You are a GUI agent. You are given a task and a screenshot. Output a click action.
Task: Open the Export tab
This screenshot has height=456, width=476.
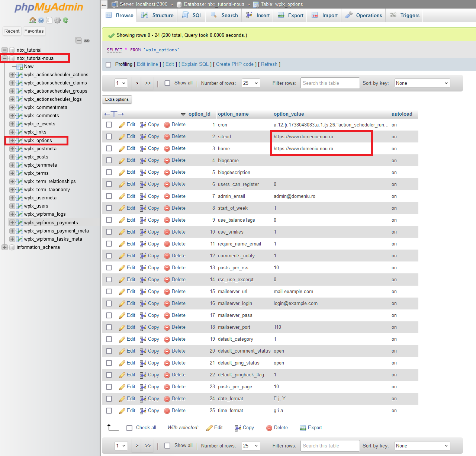[x=291, y=15]
